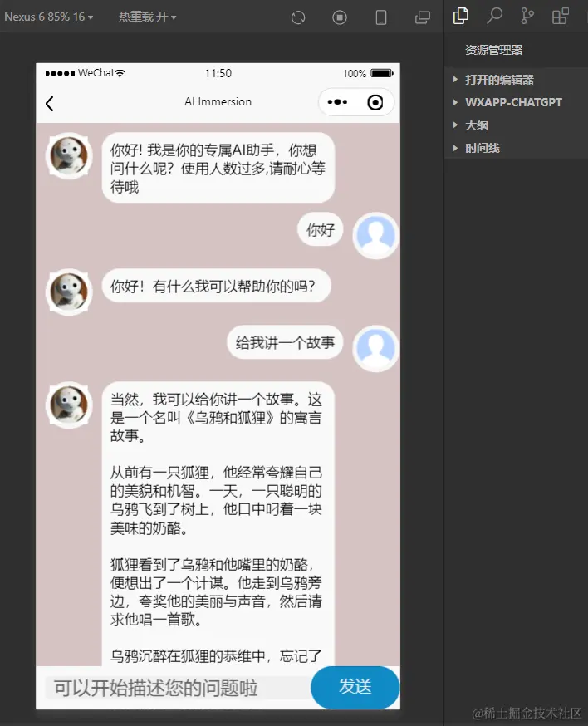This screenshot has width=588, height=726.
Task: Focus the question message input field
Action: 179,688
